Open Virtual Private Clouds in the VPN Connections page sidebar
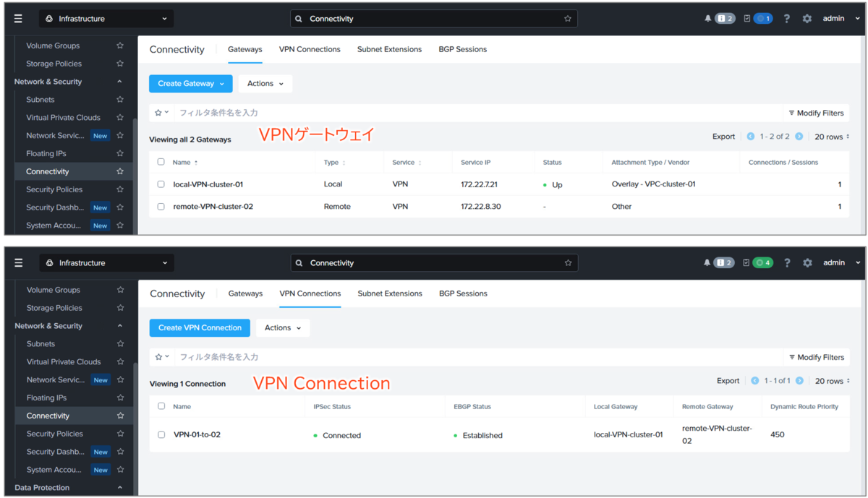The image size is (868, 498). [64, 362]
